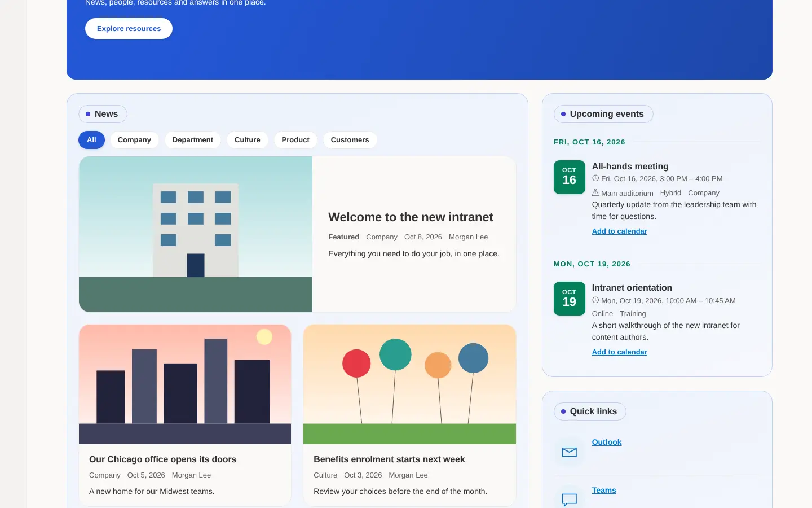Image resolution: width=812 pixels, height=508 pixels.
Task: Open the Outlook quick link
Action: [607, 443]
